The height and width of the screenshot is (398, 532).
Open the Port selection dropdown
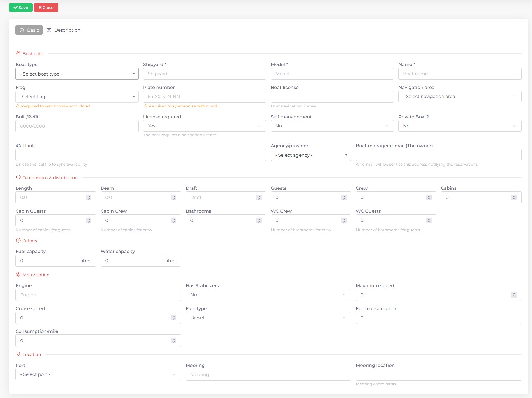98,374
